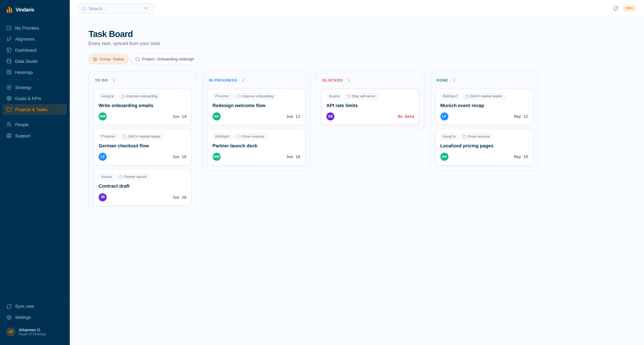Open the Contract draft task
The height and width of the screenshot is (345, 644).
click(143, 188)
